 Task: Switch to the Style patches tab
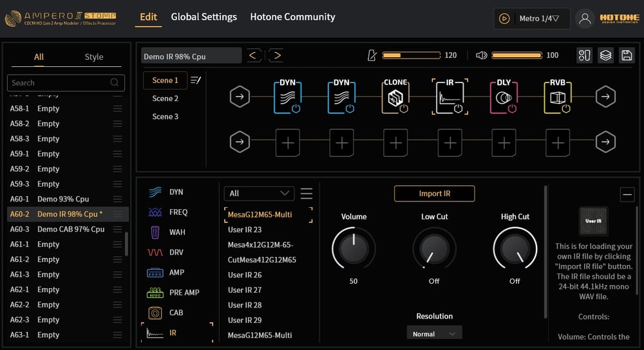tap(93, 57)
